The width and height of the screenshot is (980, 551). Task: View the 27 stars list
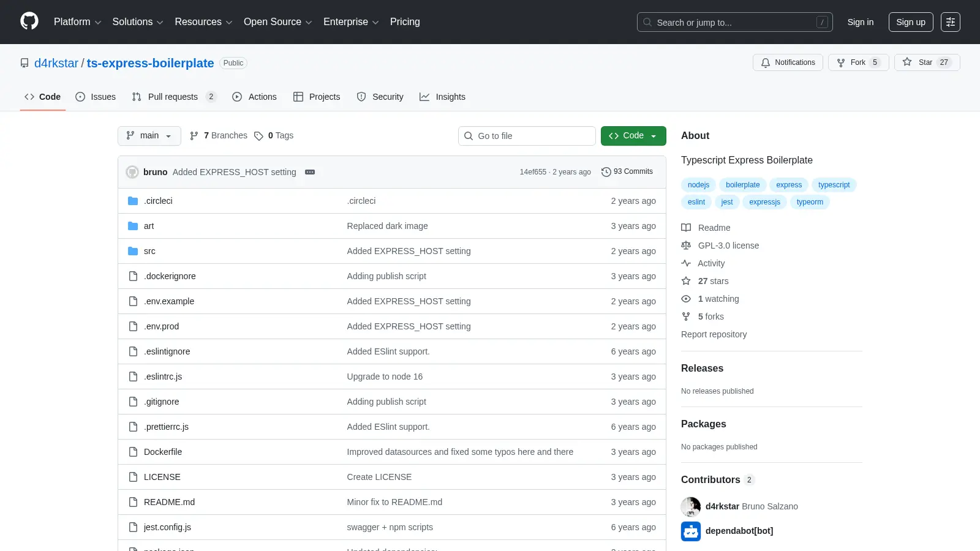click(x=705, y=281)
